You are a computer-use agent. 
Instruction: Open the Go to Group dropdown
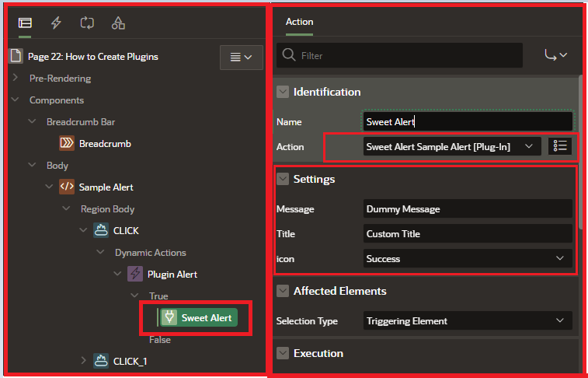(x=555, y=55)
